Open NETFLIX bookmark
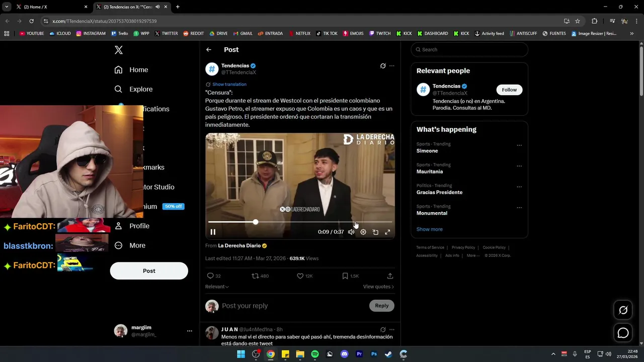The image size is (644, 362). pos(299,34)
